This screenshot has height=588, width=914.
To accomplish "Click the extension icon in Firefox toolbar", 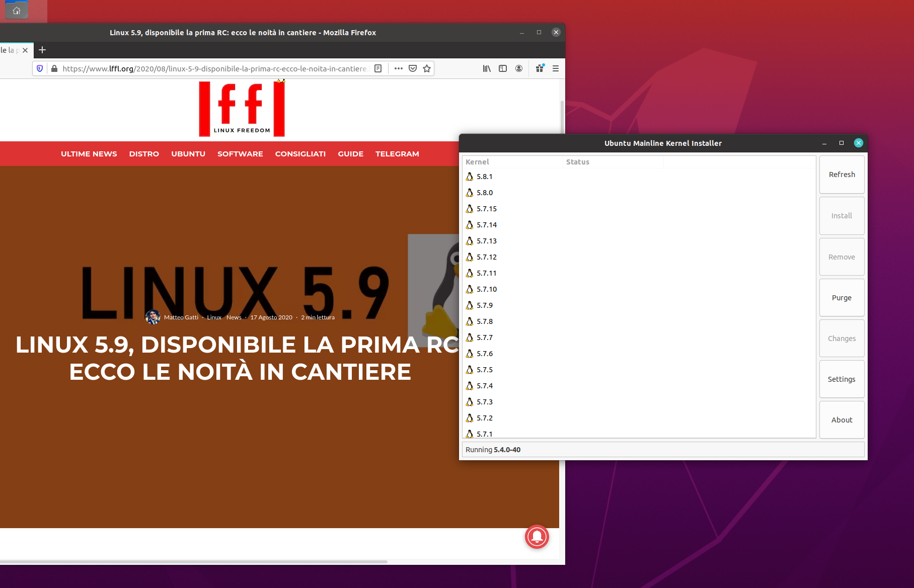I will [x=540, y=68].
